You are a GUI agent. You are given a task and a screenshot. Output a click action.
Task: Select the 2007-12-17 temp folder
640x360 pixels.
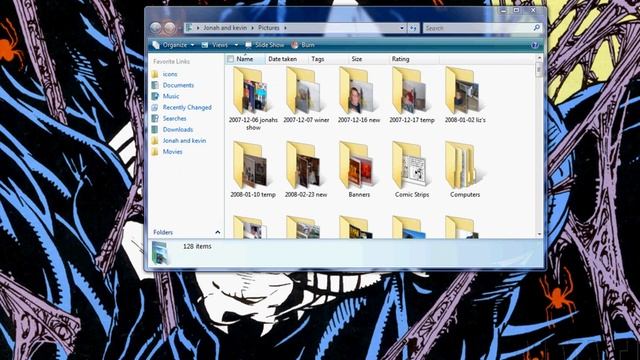412,95
